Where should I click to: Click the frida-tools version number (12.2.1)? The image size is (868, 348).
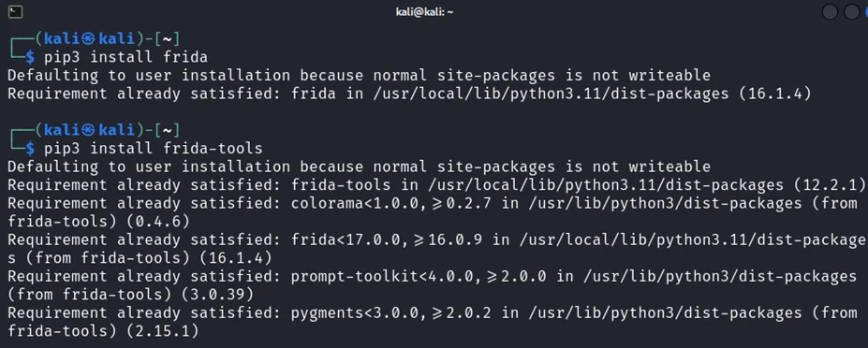[830, 185]
